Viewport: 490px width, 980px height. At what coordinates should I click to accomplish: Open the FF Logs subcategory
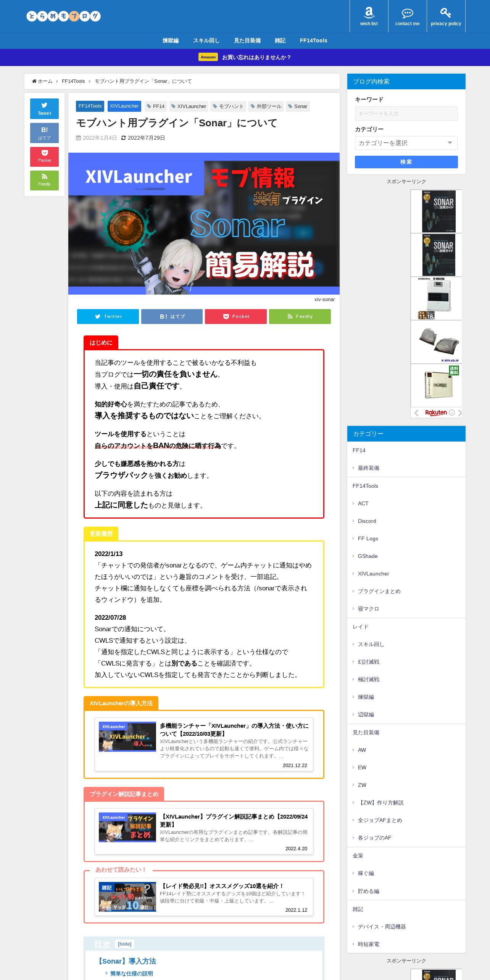368,538
